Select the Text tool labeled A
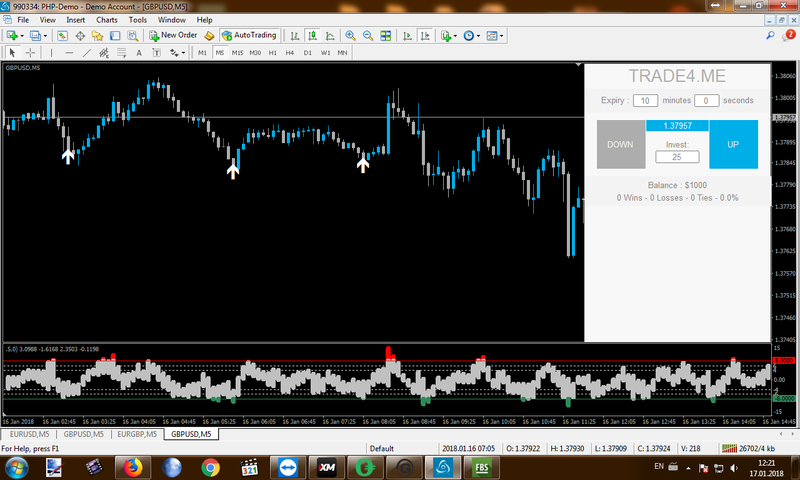Image resolution: width=800 pixels, height=480 pixels. pos(139,53)
